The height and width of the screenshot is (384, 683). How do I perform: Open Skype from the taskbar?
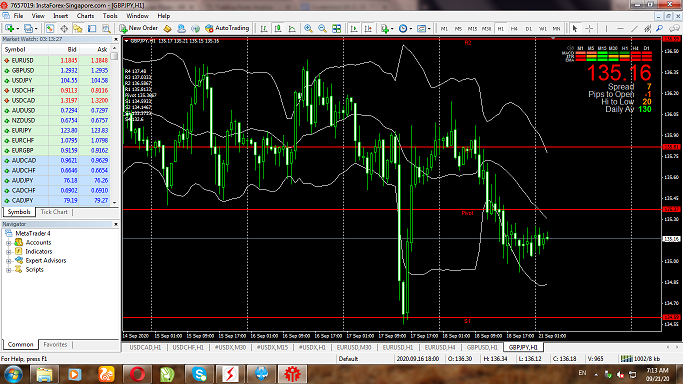[x=199, y=374]
